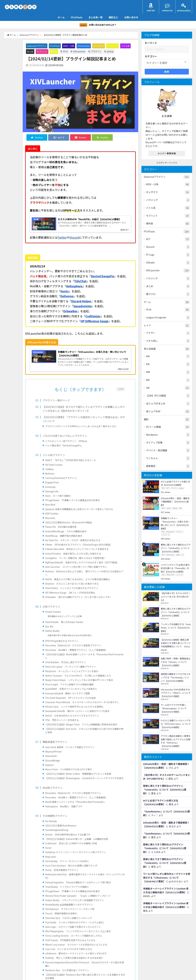Viewport: 196px width, 980px height.
Task: Click the home icon in the breadcrumb
Action: click(x=8, y=35)
